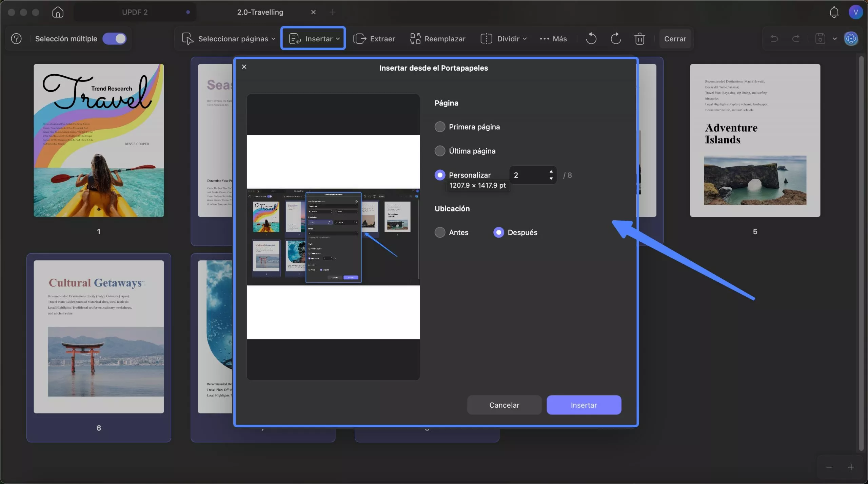The width and height of the screenshot is (868, 484).
Task: Click the Reemplazar swap icon
Action: (415, 39)
